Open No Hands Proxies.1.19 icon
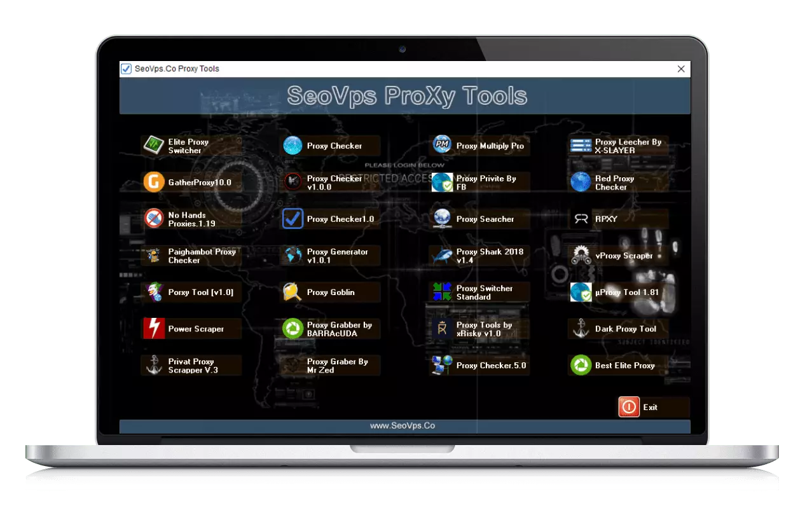The width and height of the screenshot is (812, 508). (x=153, y=219)
